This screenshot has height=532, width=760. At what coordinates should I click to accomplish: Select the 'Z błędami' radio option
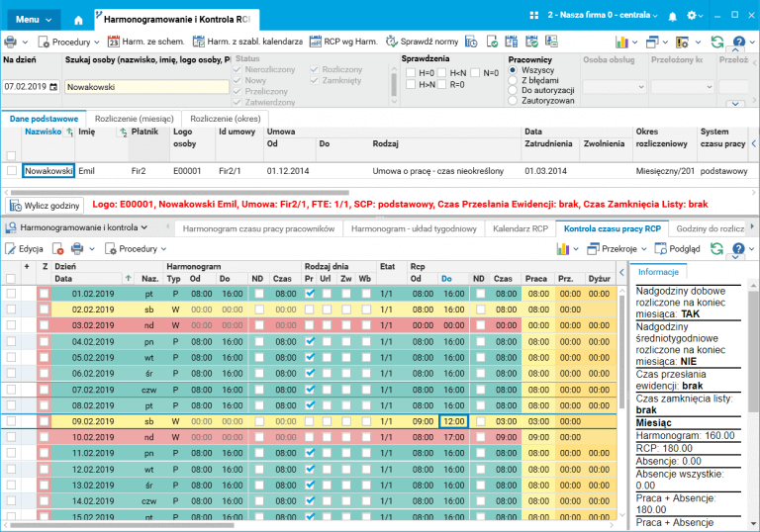pyautogui.click(x=512, y=80)
